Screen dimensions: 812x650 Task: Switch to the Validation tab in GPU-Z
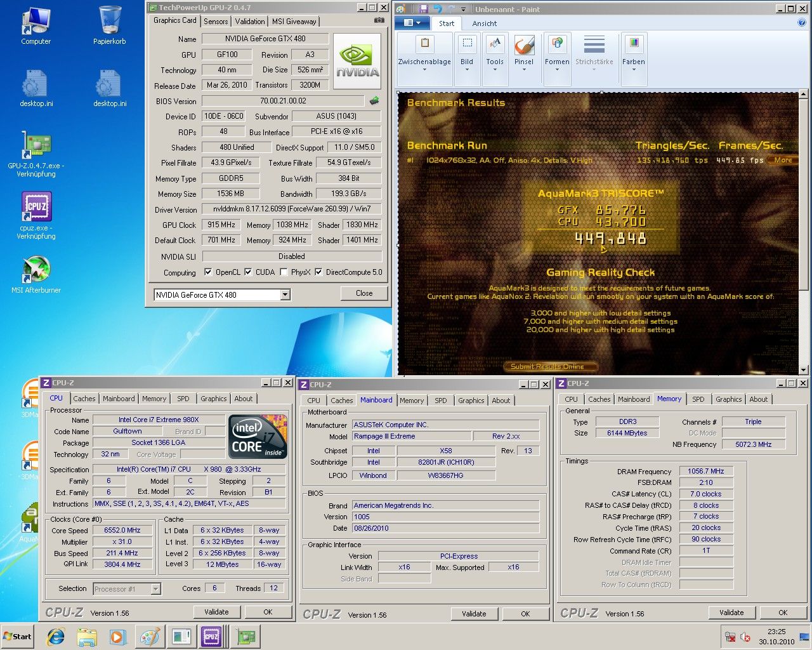pyautogui.click(x=250, y=21)
